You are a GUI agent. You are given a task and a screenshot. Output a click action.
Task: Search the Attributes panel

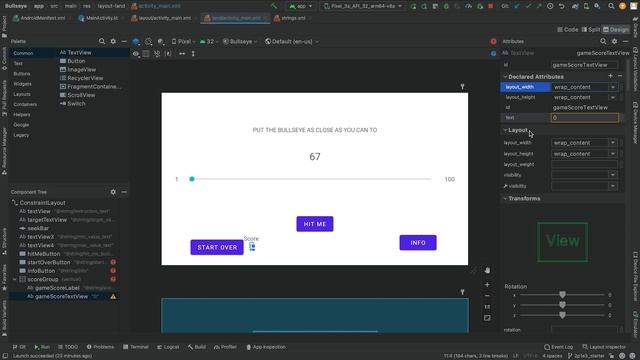tap(603, 41)
